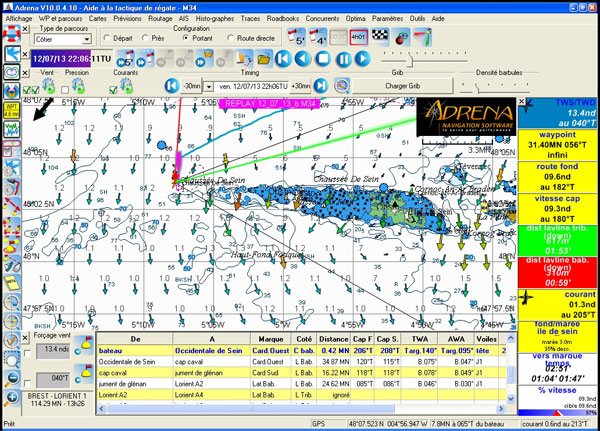Click the replay play button
Image resolution: width=600 pixels, height=431 pixels.
[x=363, y=59]
